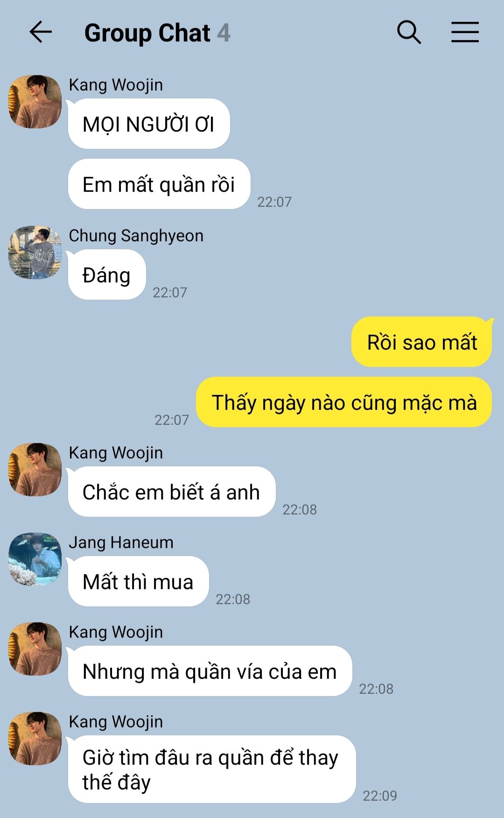This screenshot has width=504, height=818.
Task: Tap the Chung Sanghyeon sender name
Action: [136, 236]
